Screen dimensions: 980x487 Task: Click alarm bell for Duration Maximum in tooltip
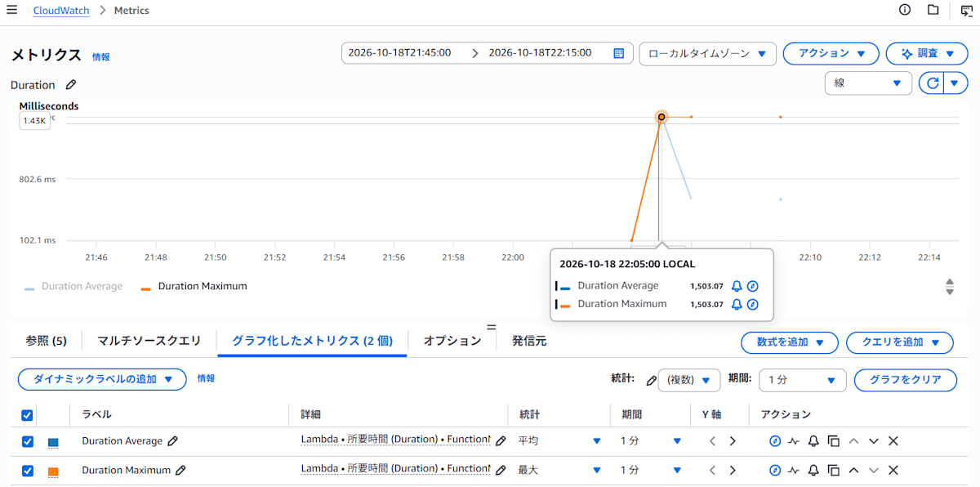pos(737,304)
